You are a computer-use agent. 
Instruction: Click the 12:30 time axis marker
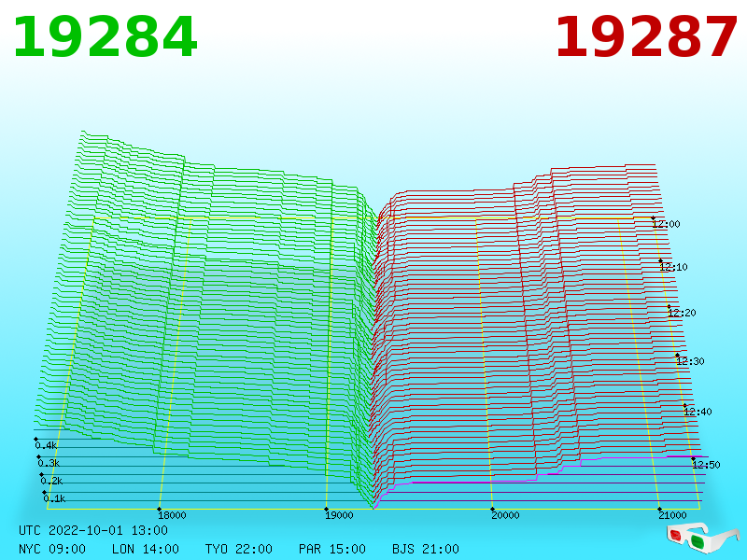[690, 361]
